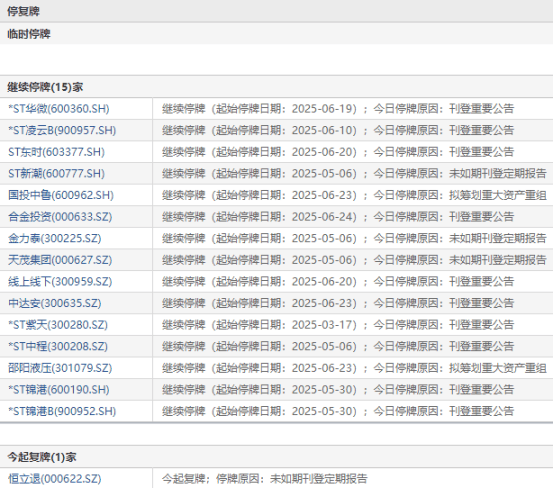
Task: Click the 金力泰(300225.SZ) link
Action: tap(55, 238)
